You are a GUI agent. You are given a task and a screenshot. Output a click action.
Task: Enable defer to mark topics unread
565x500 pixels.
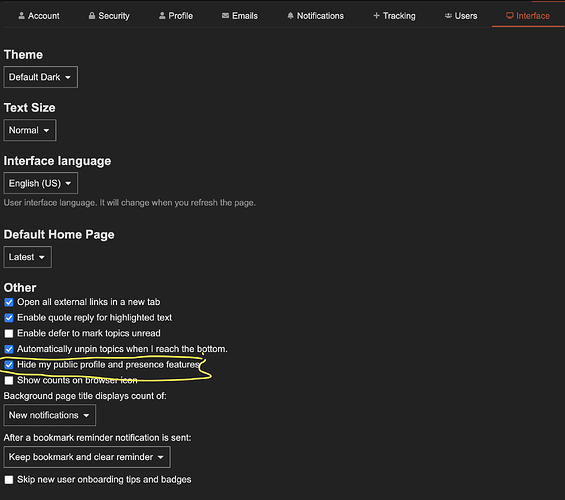tap(9, 333)
